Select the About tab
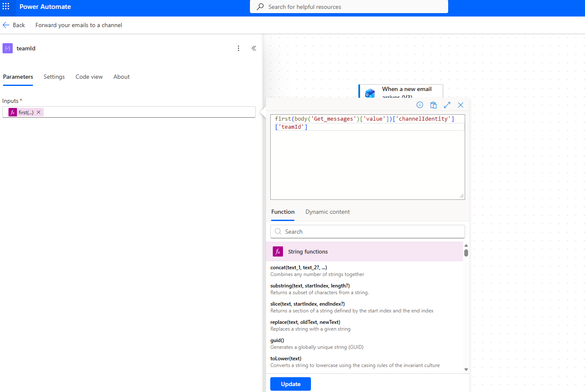Screen dimensions: 585x392 [122, 77]
